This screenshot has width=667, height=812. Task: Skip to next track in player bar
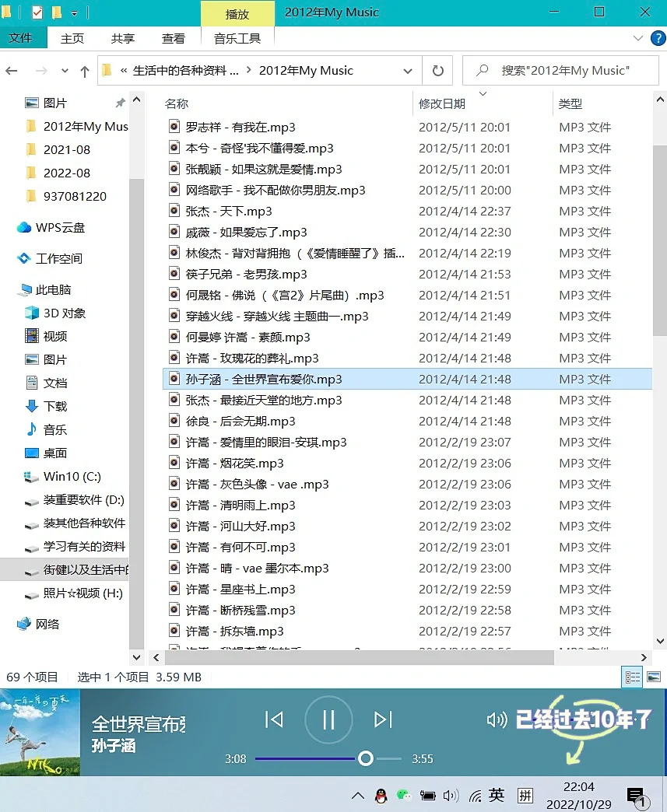[382, 719]
